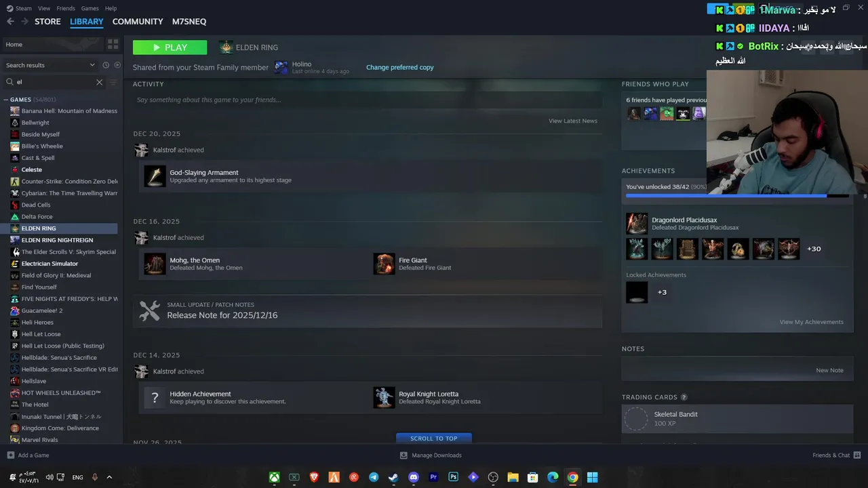Open the M7SNEQ profile tab

pos(189,22)
